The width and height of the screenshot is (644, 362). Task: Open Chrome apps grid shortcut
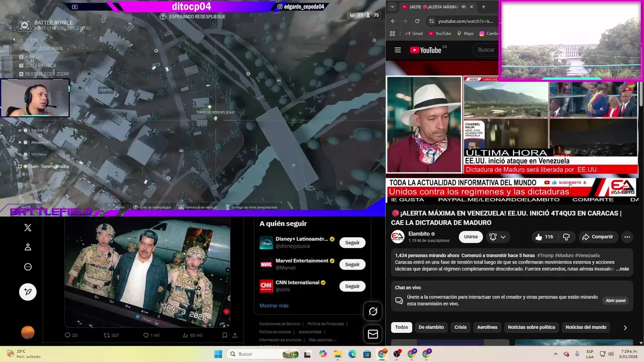tap(392, 34)
